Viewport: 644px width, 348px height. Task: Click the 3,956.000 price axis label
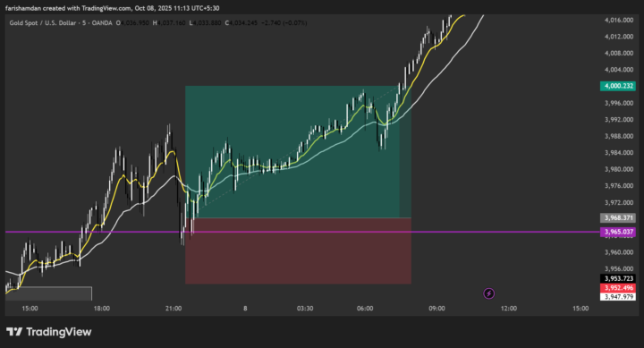click(619, 268)
